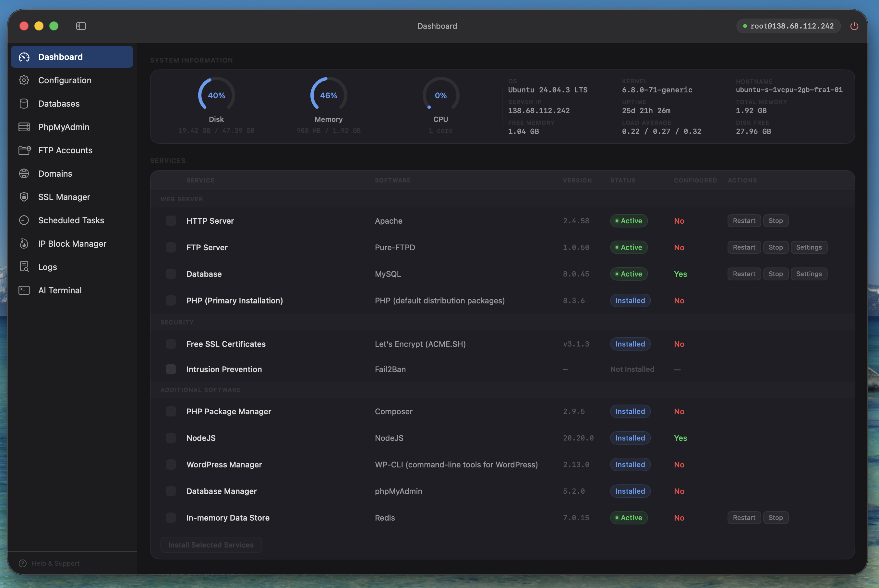The height and width of the screenshot is (588, 879).
Task: Click the root@138.68.112.242 session indicator
Action: point(788,26)
